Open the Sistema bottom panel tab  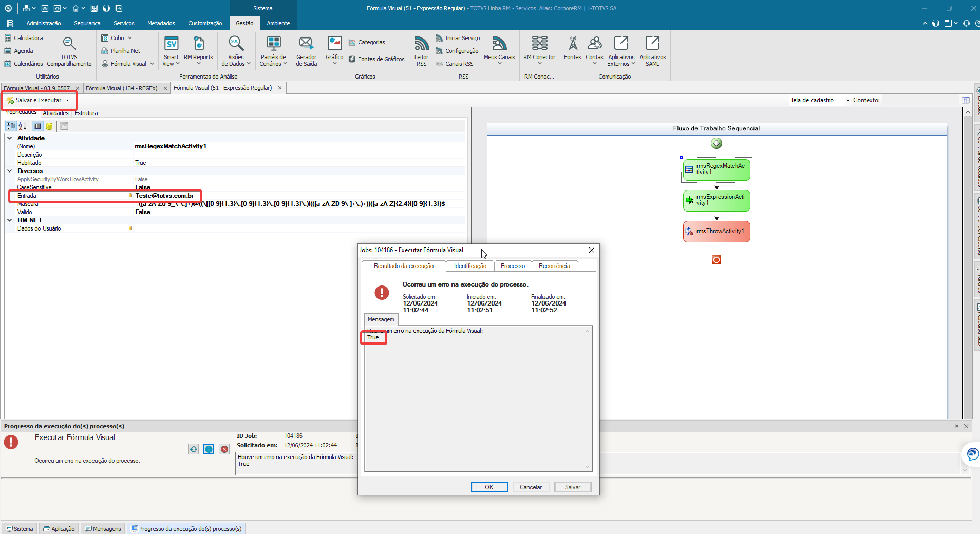click(20, 529)
